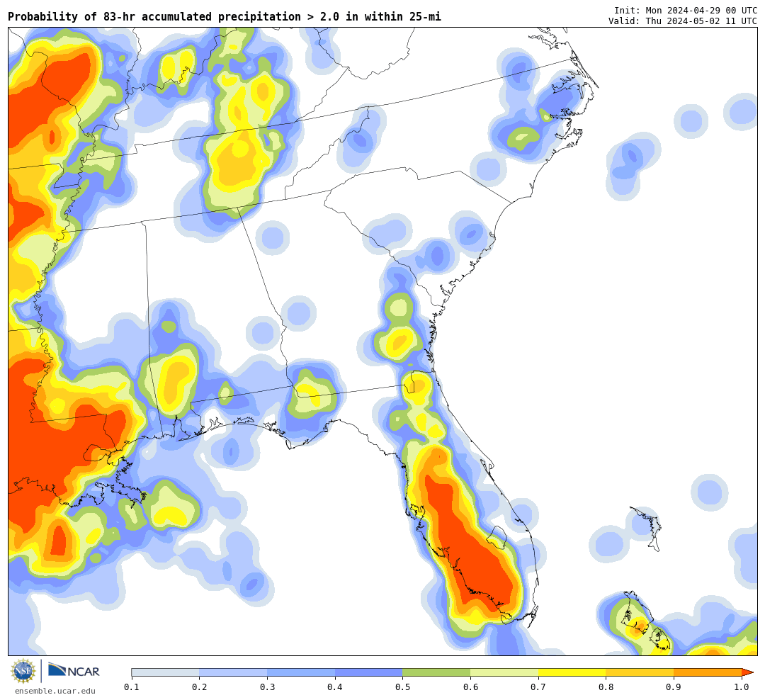
Task: Click the 0.5 colorbar label
Action: 403,687
